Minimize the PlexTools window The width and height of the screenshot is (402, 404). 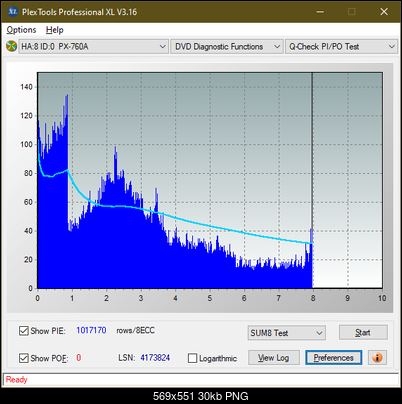point(320,12)
